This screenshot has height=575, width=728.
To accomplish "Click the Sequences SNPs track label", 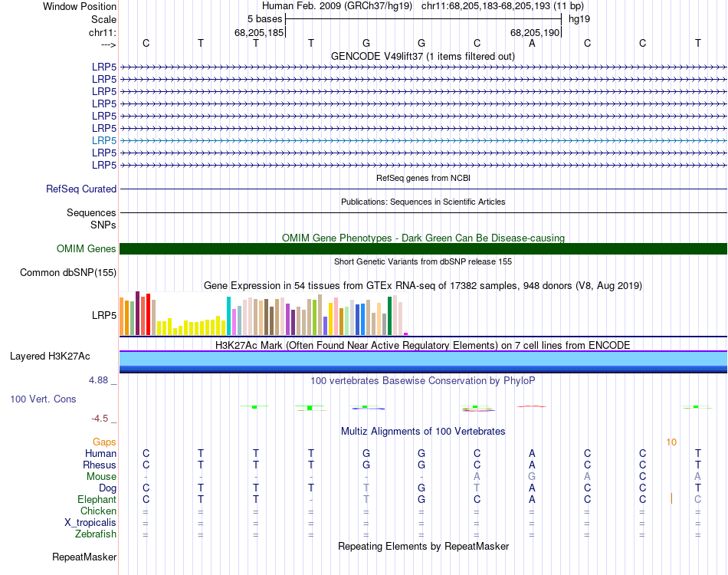I will pos(91,219).
